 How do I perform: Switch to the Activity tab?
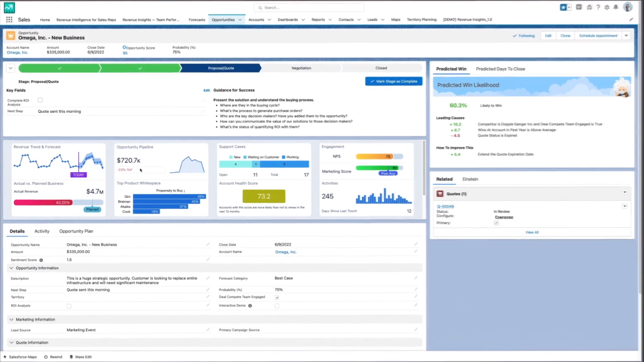coord(42,231)
